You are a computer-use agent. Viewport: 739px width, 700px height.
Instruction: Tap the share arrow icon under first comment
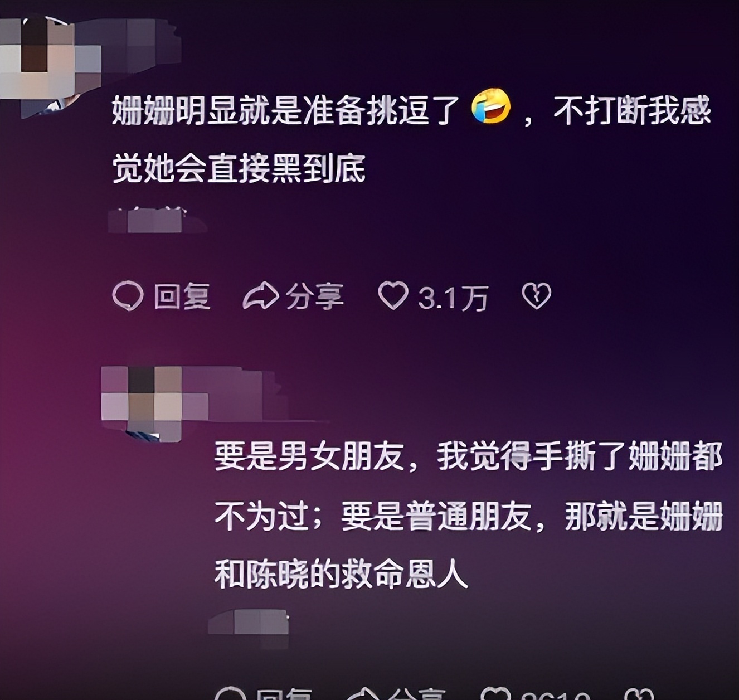[x=260, y=295]
